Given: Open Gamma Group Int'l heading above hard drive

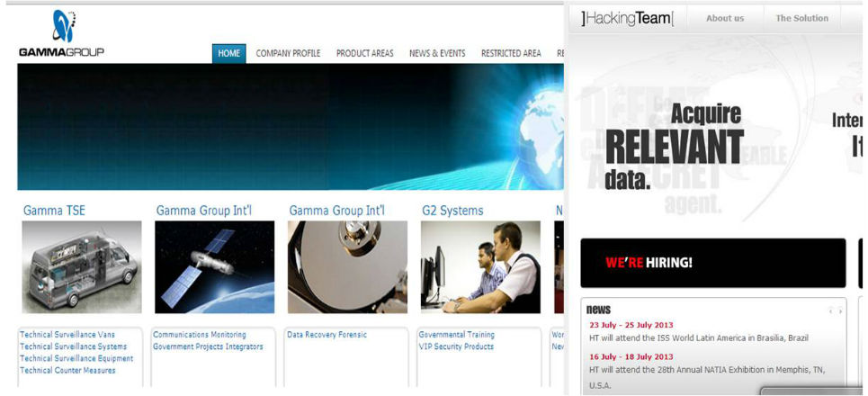Looking at the screenshot, I should coord(336,211).
